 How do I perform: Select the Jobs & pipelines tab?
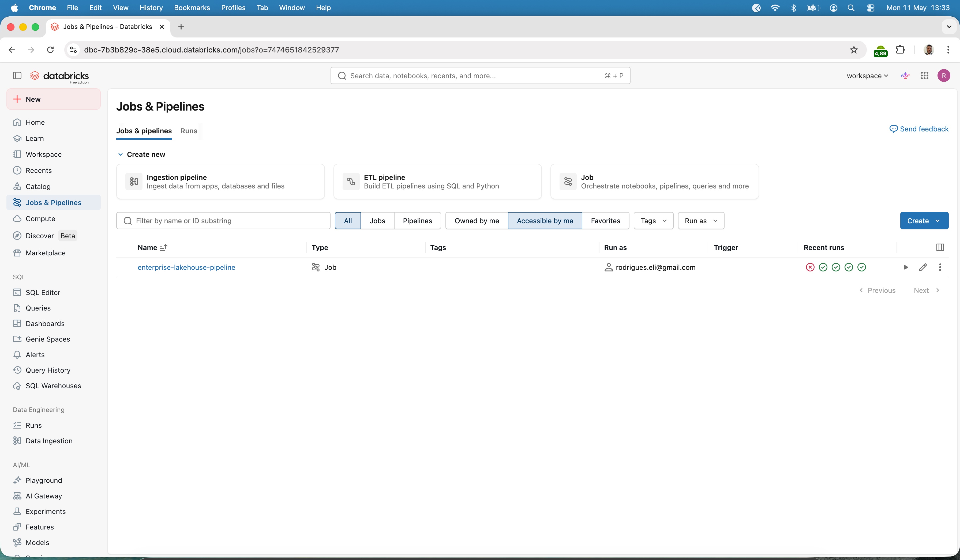tap(144, 131)
